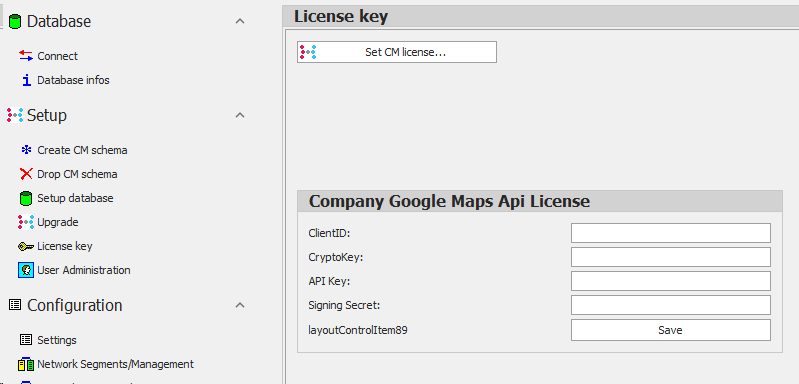The height and width of the screenshot is (384, 799).
Task: Click the License key golden key icon
Action: point(26,246)
